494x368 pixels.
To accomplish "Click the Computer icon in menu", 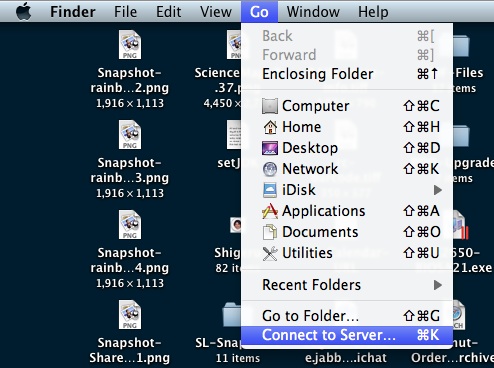I will coord(270,106).
